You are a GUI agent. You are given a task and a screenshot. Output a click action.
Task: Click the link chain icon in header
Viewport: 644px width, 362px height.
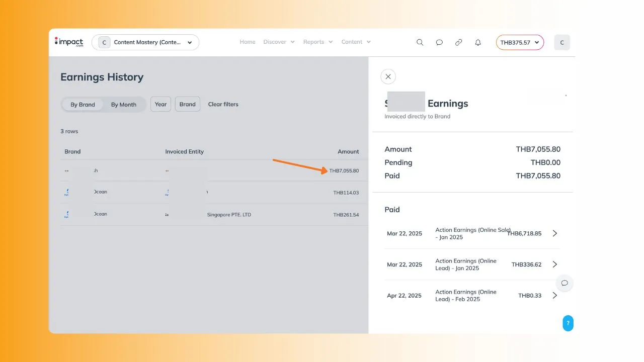click(x=458, y=42)
